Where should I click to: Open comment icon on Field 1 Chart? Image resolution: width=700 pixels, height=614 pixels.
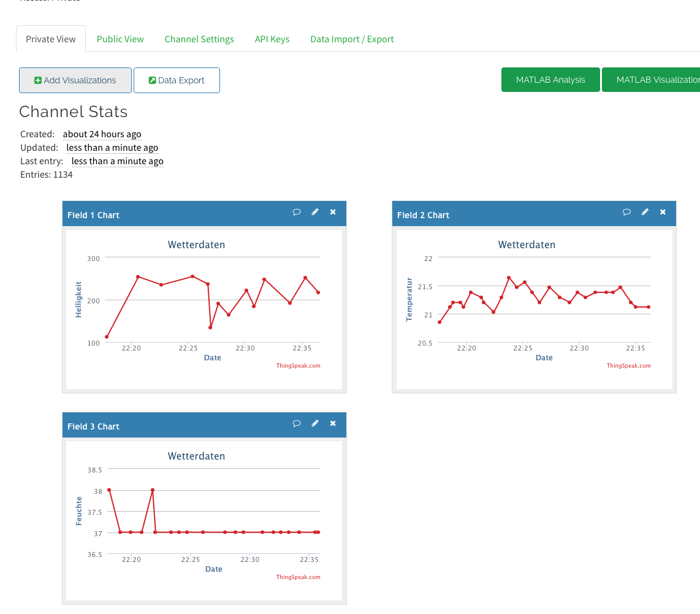[297, 213]
